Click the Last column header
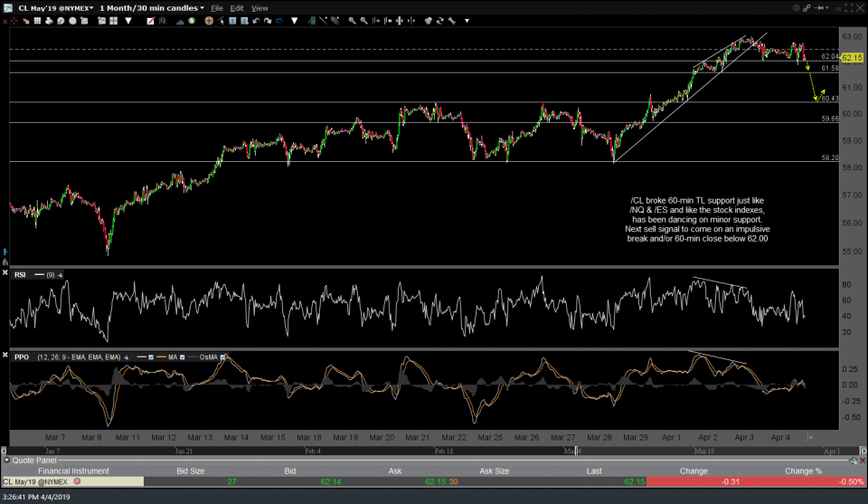 coord(594,471)
